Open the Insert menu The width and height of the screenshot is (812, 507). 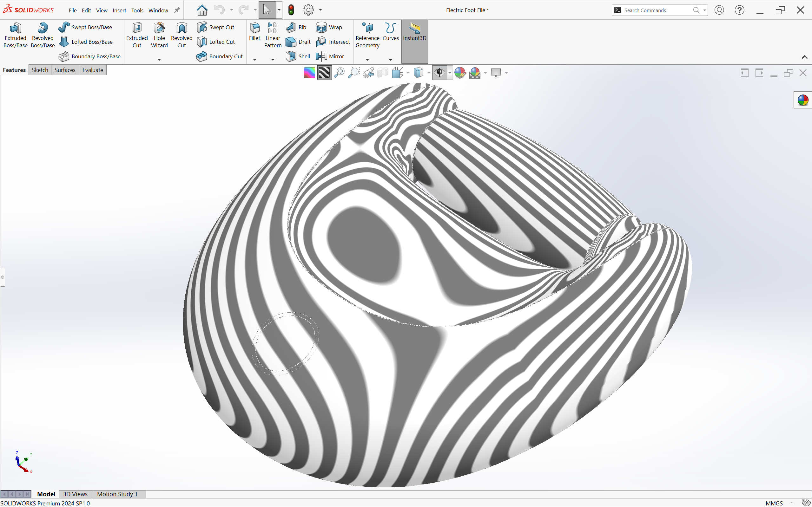tap(119, 10)
